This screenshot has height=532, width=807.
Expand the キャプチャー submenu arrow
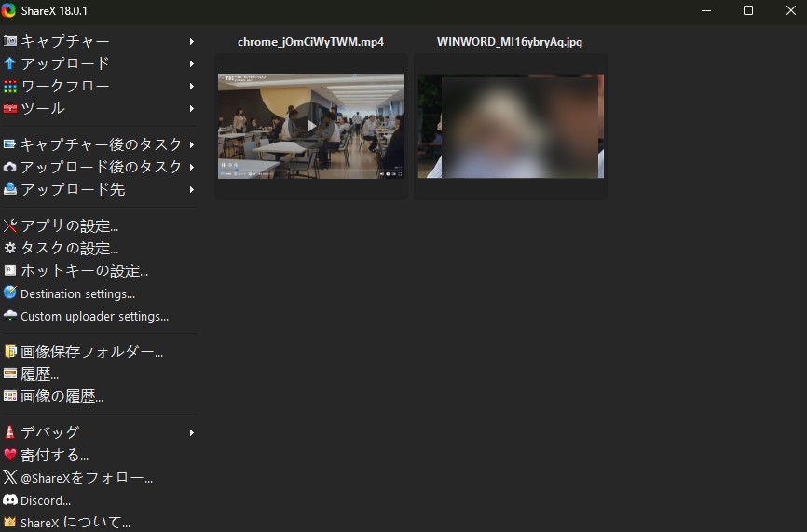click(191, 42)
